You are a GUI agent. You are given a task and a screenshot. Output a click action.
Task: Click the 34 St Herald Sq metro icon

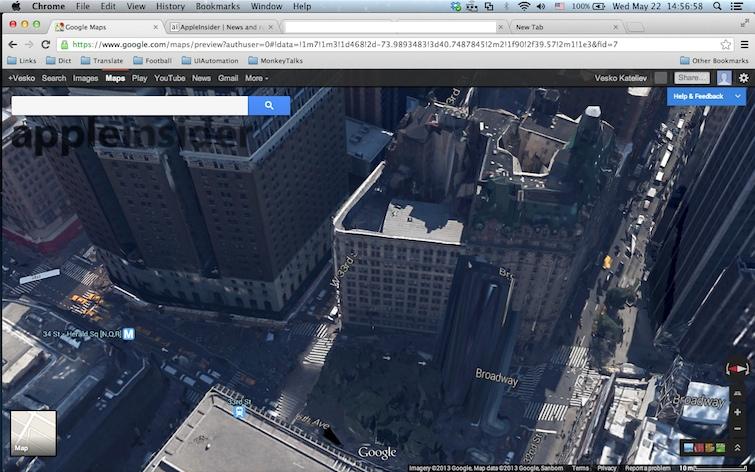tap(129, 334)
